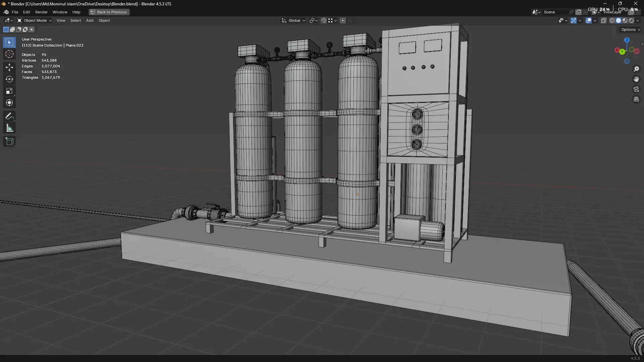Image resolution: width=644 pixels, height=362 pixels.
Task: Click the Y axis on navigation gizmo
Action: 622,52
